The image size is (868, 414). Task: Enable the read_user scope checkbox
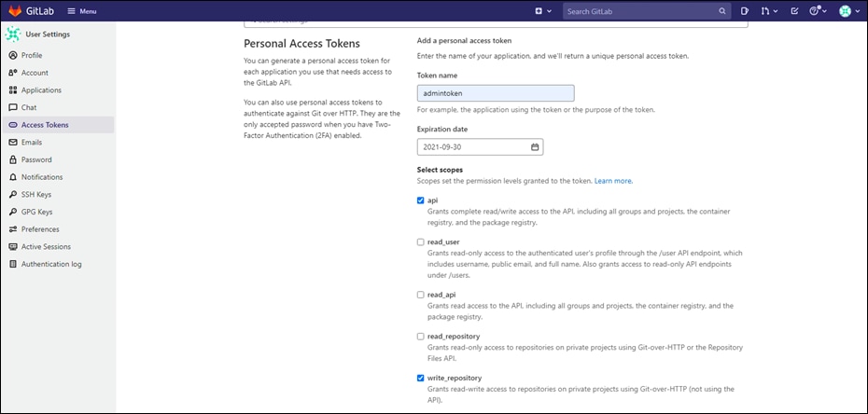421,241
